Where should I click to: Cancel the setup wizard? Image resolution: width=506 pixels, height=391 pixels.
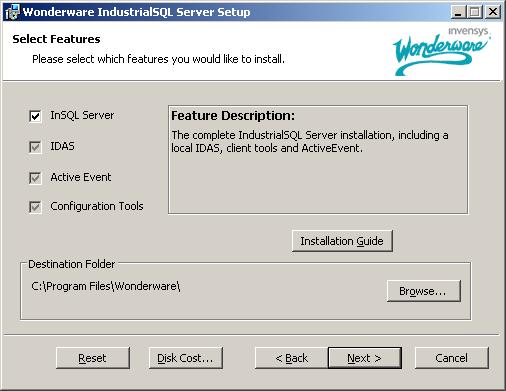click(x=452, y=358)
